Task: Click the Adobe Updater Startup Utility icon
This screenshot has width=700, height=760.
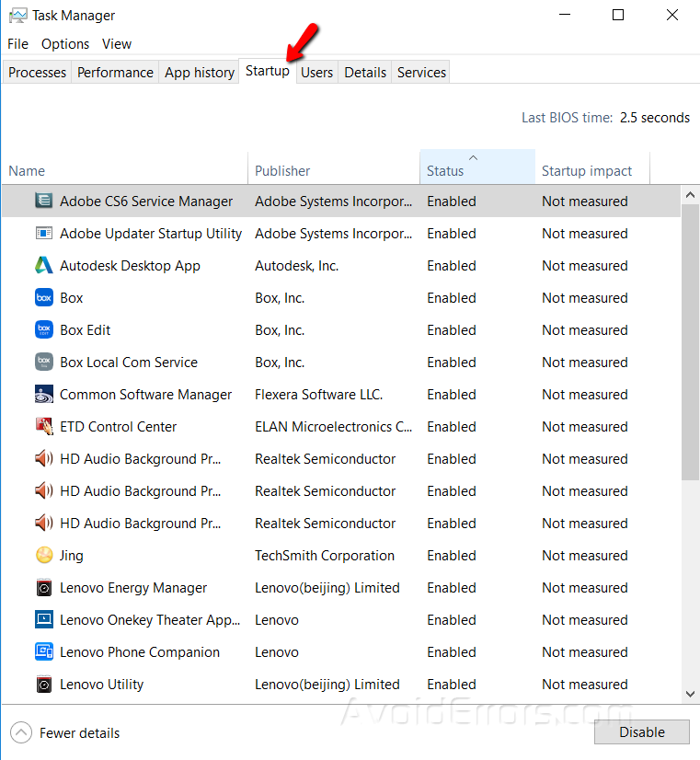Action: tap(45, 233)
